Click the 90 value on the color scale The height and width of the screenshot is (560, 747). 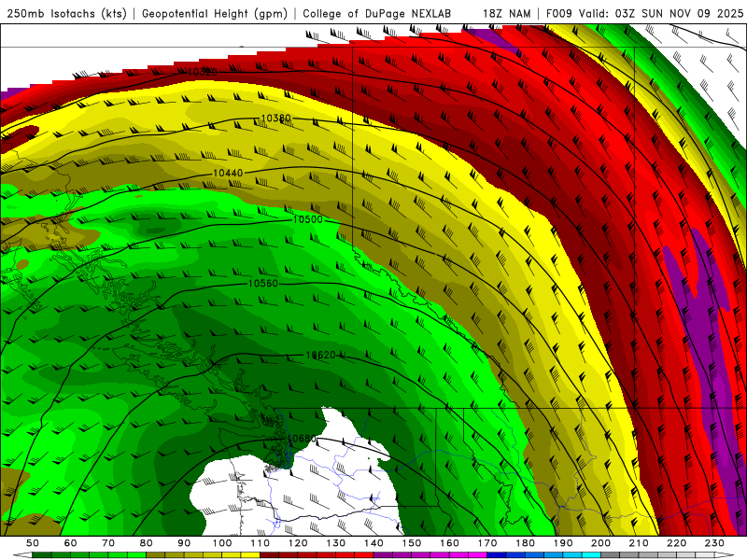tap(184, 543)
